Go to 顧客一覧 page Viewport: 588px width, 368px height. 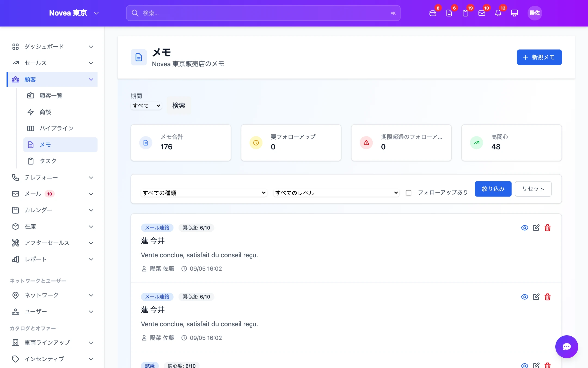coord(60,96)
